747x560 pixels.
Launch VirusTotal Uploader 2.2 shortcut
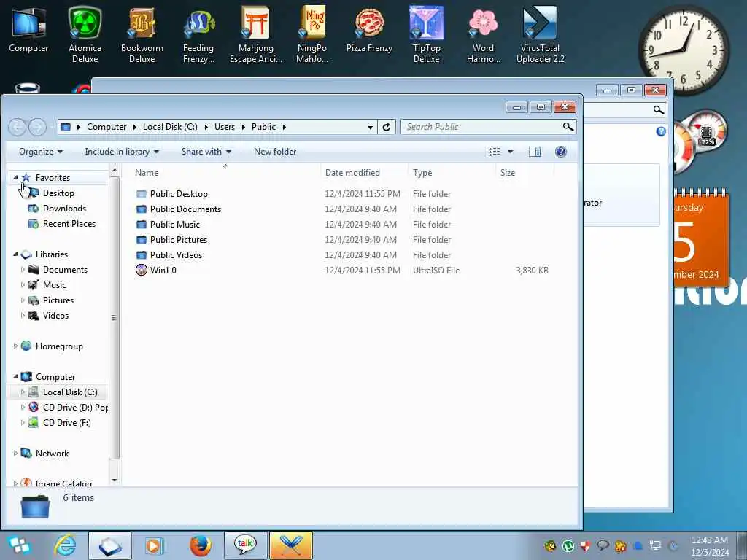coord(541,34)
